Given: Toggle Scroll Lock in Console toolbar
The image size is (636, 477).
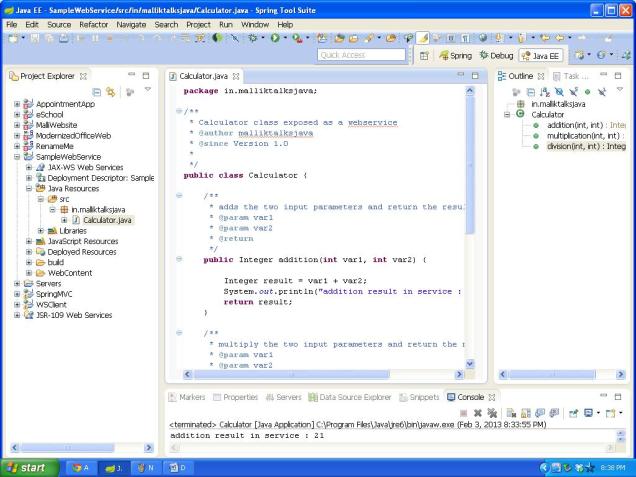Looking at the screenshot, I should pos(524,412).
